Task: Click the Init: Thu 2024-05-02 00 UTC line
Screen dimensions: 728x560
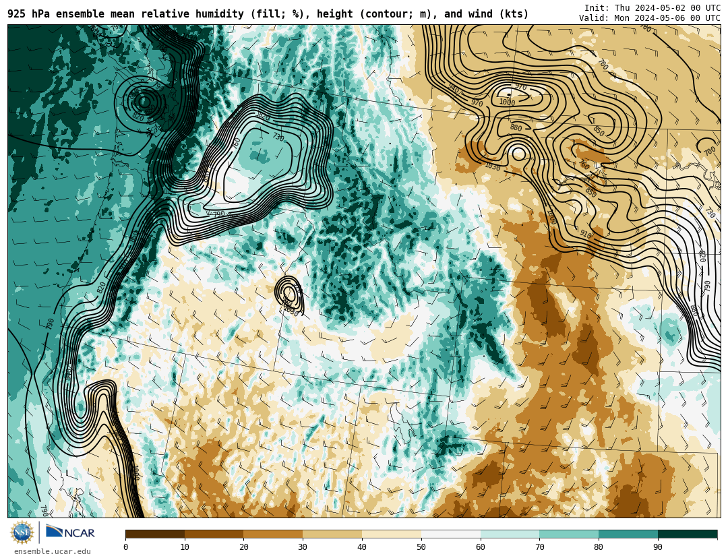Action: pos(652,8)
